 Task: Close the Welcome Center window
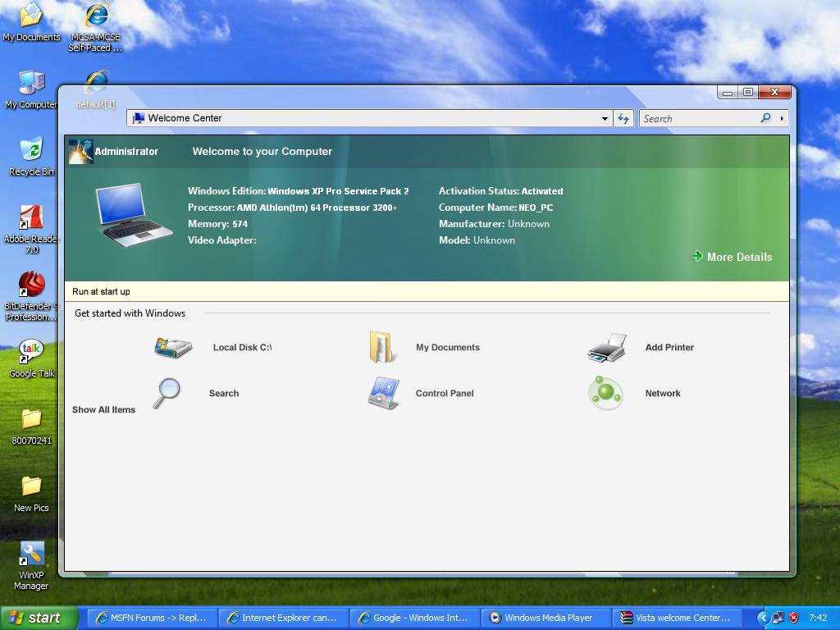774,92
